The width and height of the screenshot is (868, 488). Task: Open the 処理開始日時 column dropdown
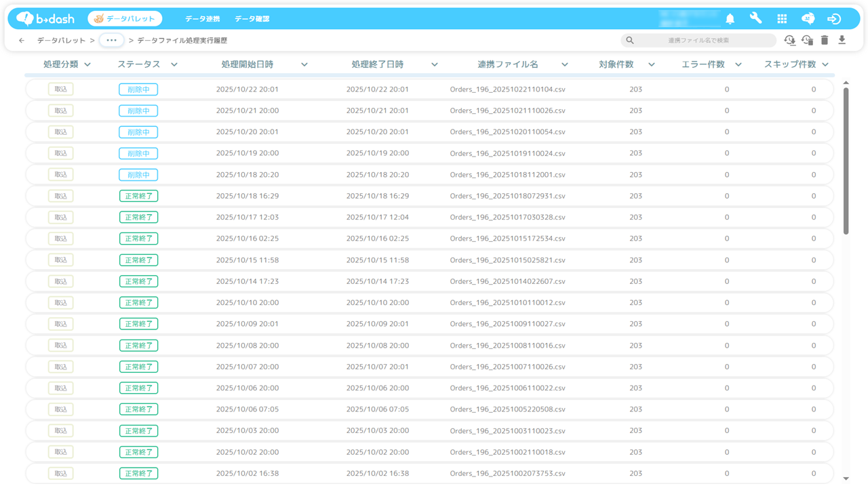click(x=304, y=64)
